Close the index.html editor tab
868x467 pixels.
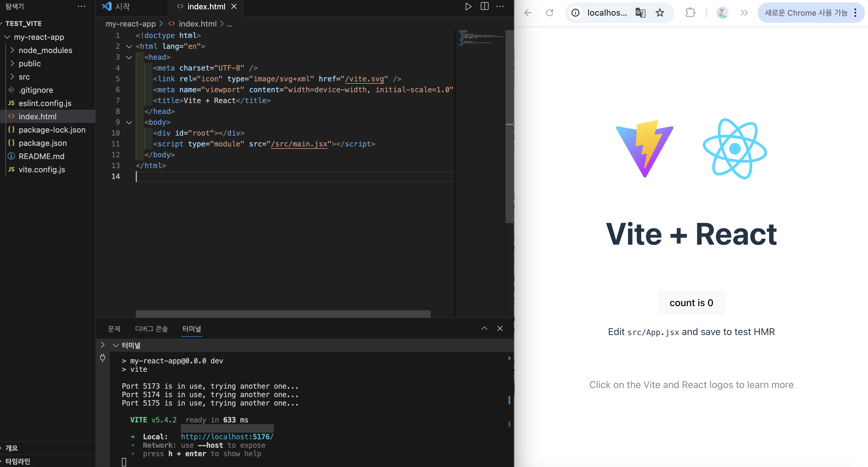click(234, 6)
